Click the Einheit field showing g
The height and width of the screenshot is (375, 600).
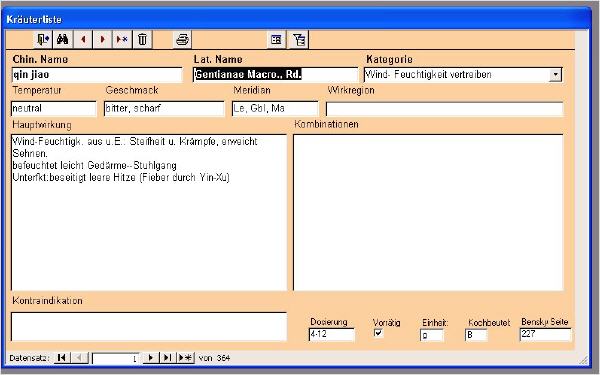[432, 335]
